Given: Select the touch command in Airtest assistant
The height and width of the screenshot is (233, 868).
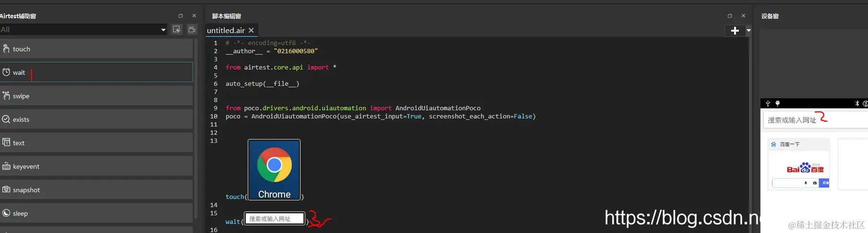Looking at the screenshot, I should pyautogui.click(x=96, y=49).
